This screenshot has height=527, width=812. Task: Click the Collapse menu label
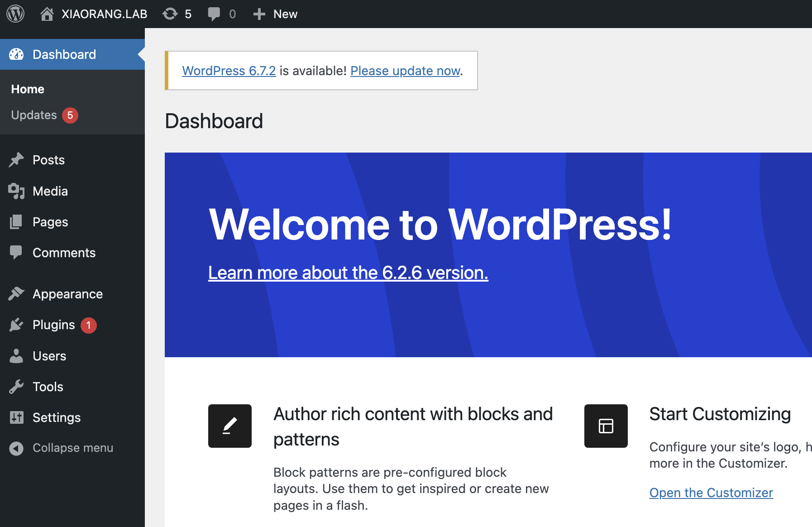(x=73, y=448)
